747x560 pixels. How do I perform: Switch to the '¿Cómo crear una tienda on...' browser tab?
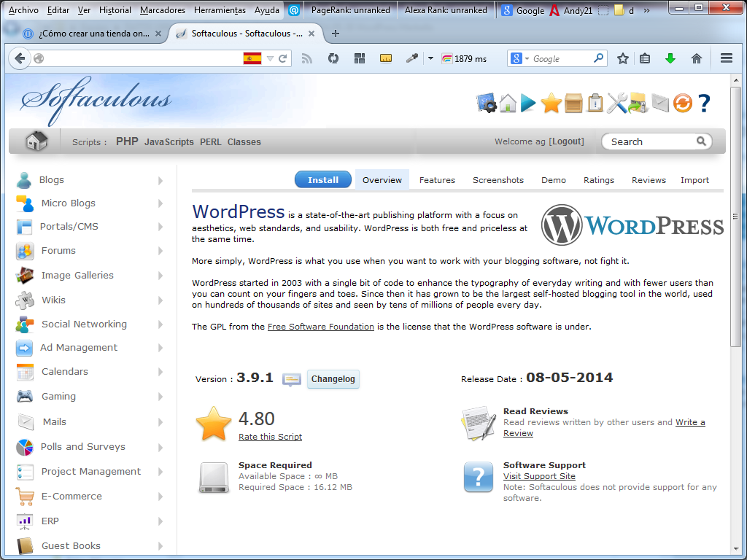click(93, 34)
